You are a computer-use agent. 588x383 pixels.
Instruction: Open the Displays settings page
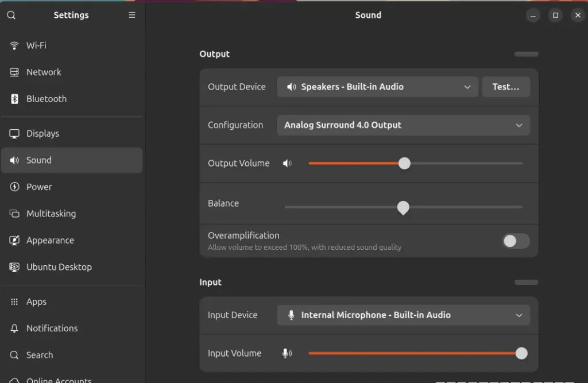[x=72, y=134]
